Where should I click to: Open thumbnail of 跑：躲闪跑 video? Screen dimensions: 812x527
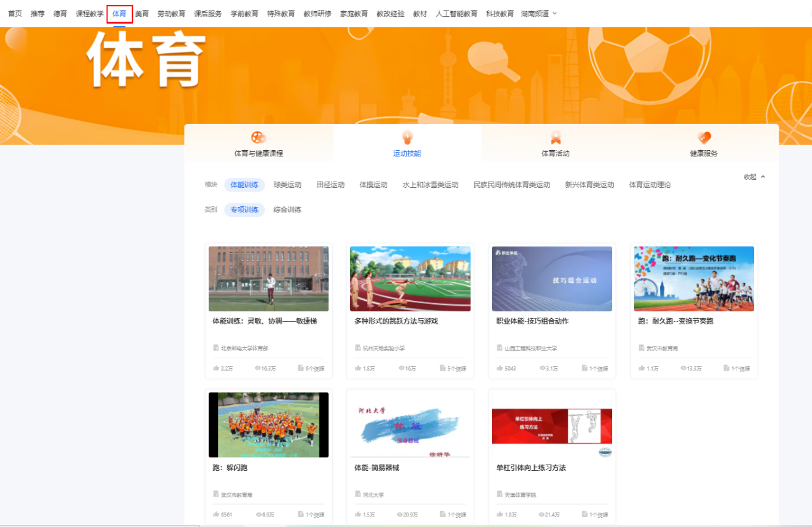point(269,425)
